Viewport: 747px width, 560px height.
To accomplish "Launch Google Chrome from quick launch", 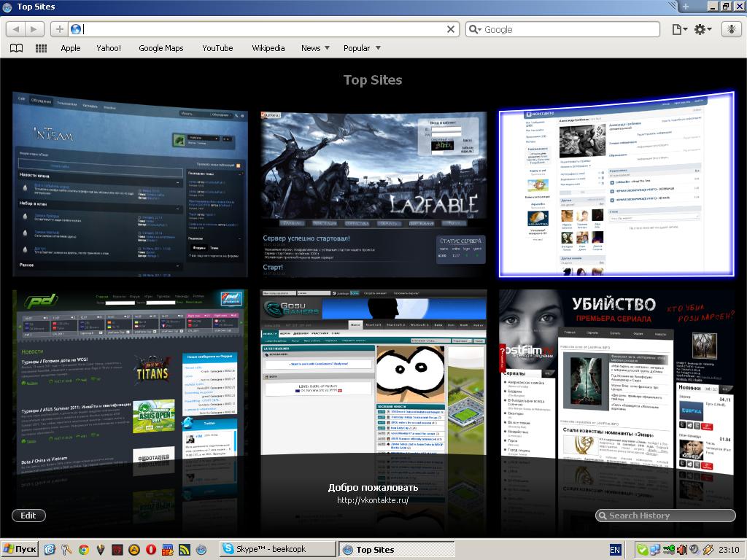I will [x=84, y=550].
